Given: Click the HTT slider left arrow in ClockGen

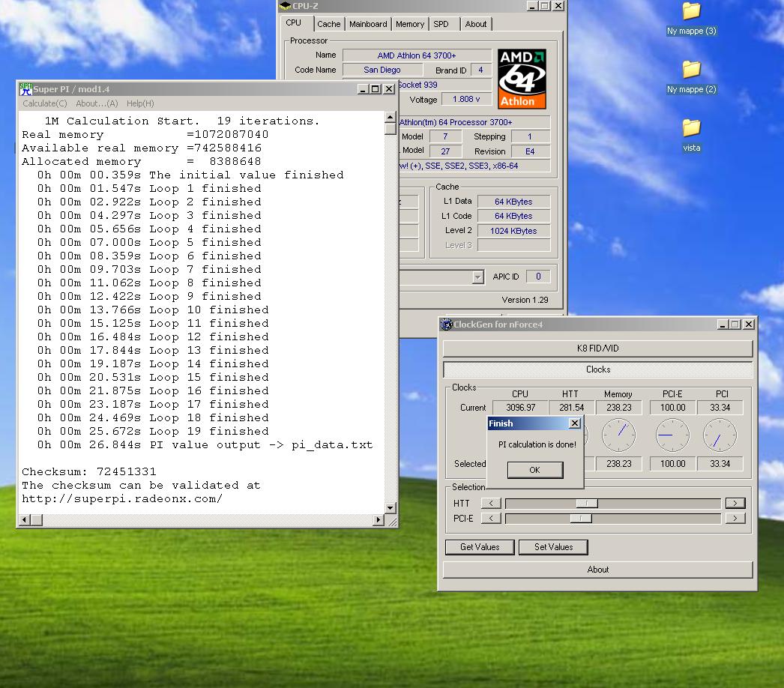Looking at the screenshot, I should pyautogui.click(x=491, y=503).
